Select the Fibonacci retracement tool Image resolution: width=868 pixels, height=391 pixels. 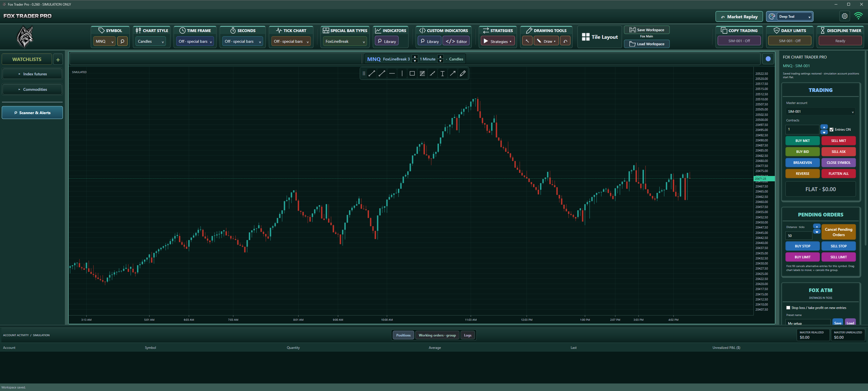point(422,73)
